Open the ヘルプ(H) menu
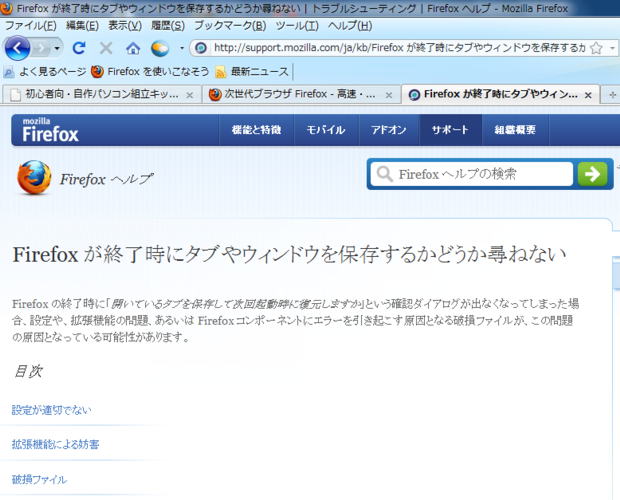This screenshot has height=500, width=620. pyautogui.click(x=350, y=26)
